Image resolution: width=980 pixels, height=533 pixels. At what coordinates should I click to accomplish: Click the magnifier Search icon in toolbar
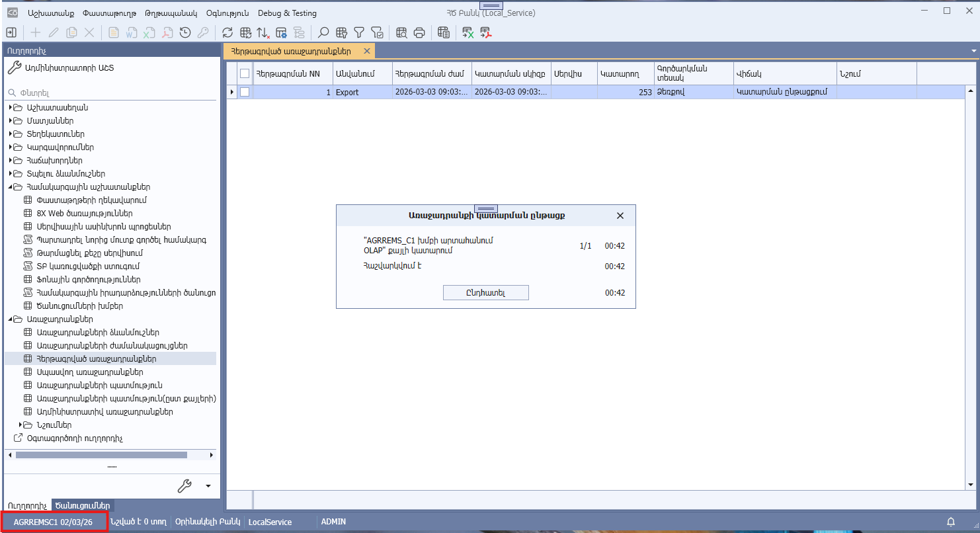pos(323,32)
